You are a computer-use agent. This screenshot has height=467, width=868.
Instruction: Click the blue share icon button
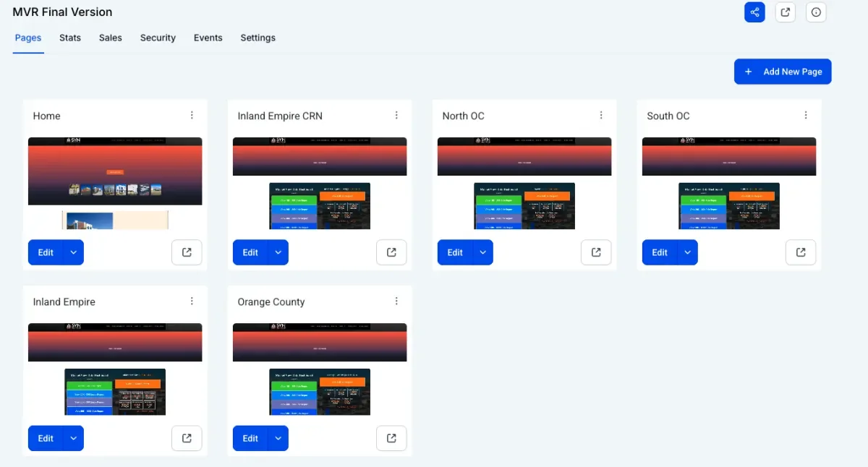pos(754,12)
